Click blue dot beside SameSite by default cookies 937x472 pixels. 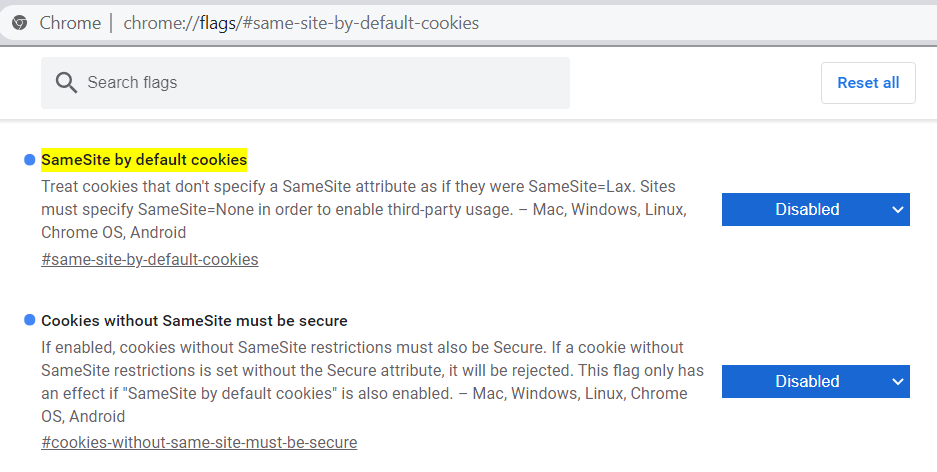29,160
